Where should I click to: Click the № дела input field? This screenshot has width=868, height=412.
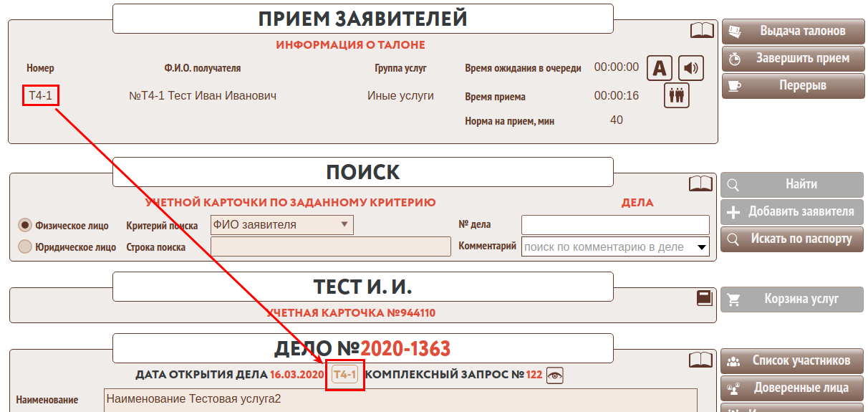click(x=615, y=225)
